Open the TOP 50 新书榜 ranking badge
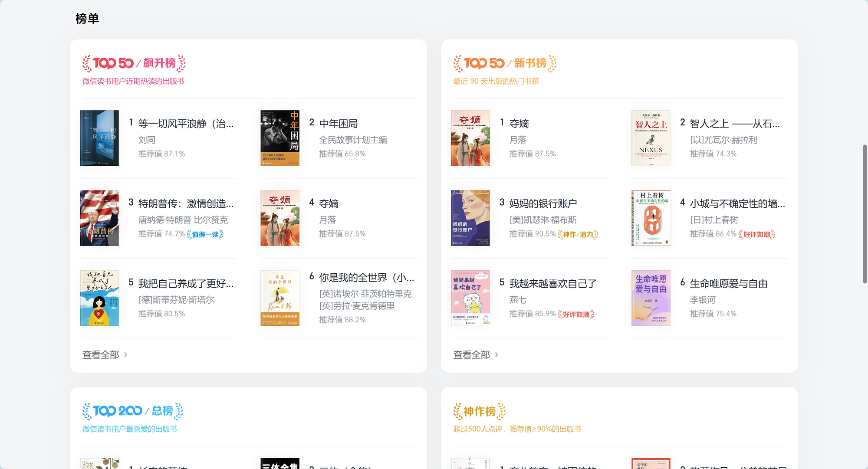Screen dimensions: 868x469 point(505,63)
